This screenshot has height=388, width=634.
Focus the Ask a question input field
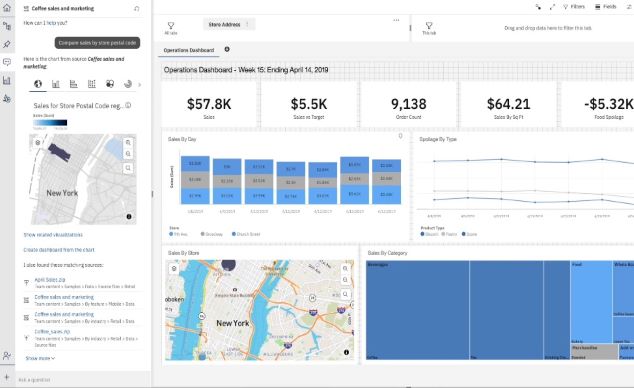tap(83, 380)
